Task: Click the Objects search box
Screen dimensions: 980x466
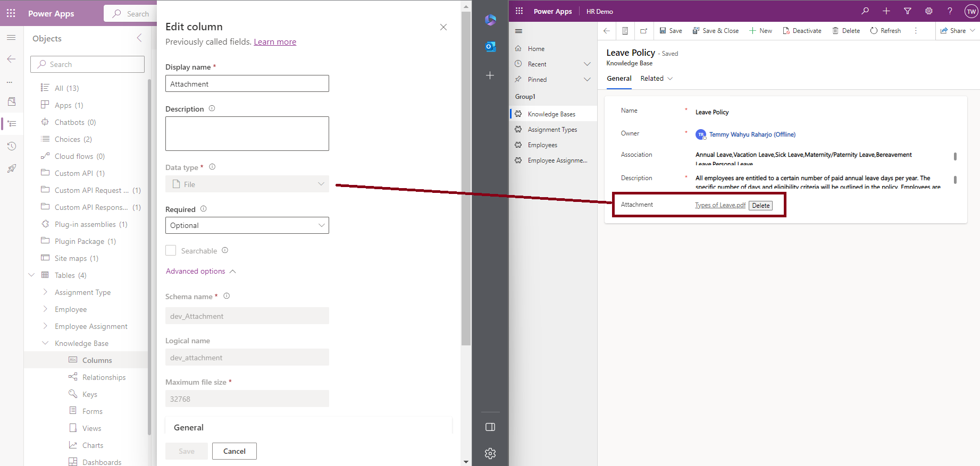Action: click(87, 64)
